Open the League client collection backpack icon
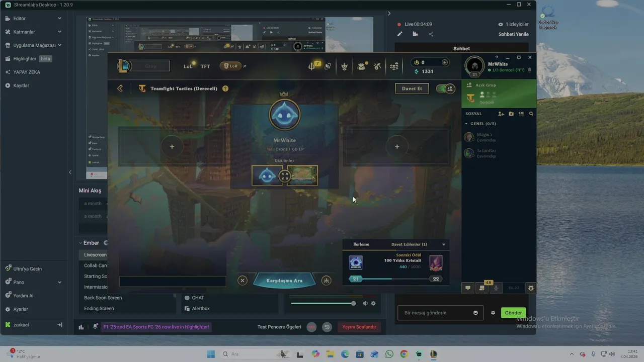This screenshot has height=362, width=644. pos(361,66)
